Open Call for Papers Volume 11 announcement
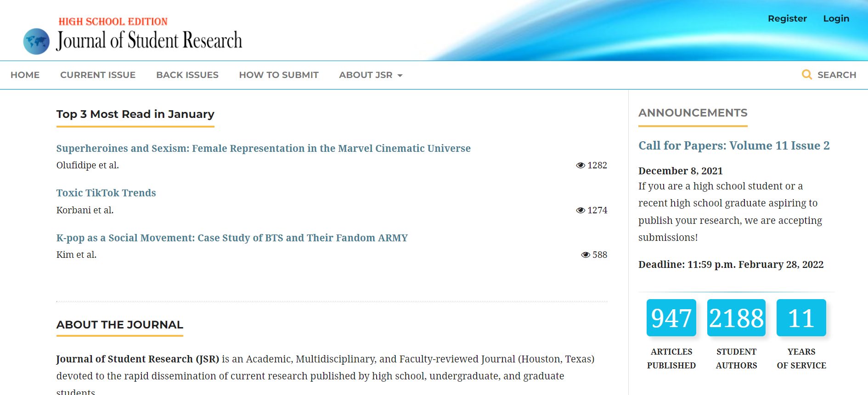 point(734,145)
